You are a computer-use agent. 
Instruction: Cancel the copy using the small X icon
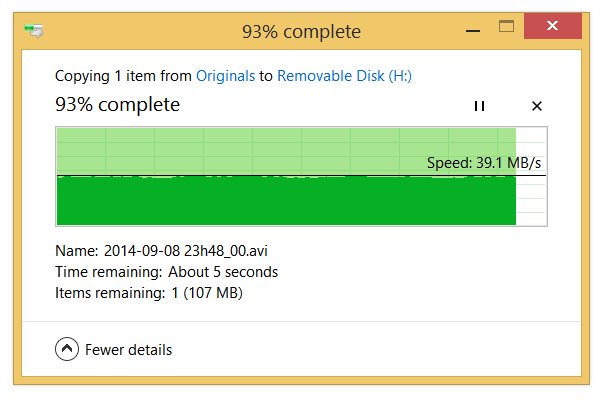pyautogui.click(x=537, y=106)
